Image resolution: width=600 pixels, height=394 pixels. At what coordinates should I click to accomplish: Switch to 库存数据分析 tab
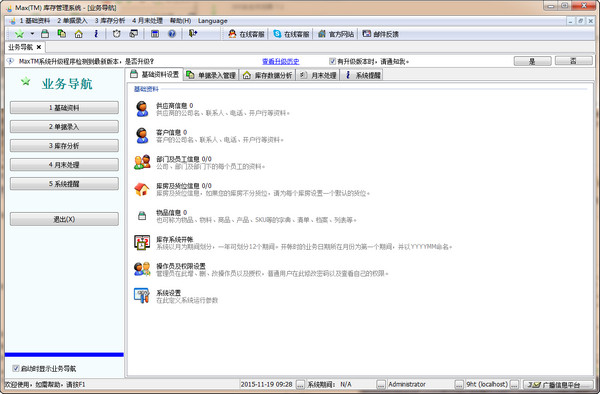pyautogui.click(x=268, y=75)
